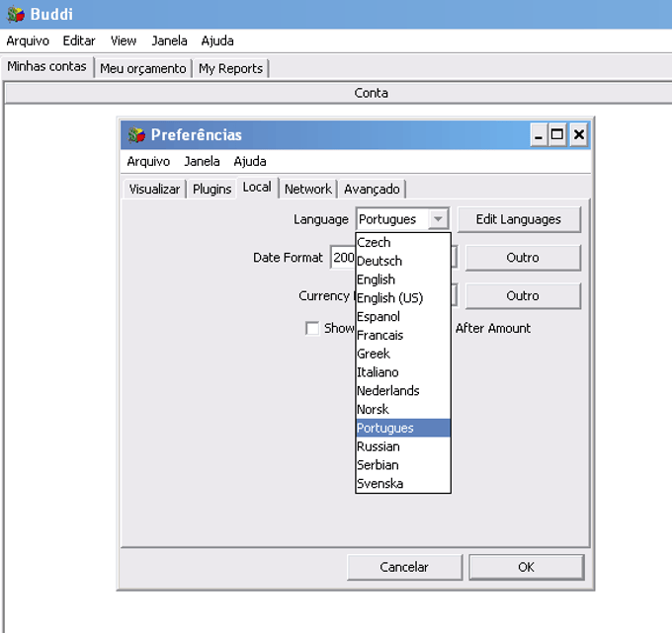Image resolution: width=672 pixels, height=633 pixels.
Task: Click Outro button beside Currency
Action: 523,295
